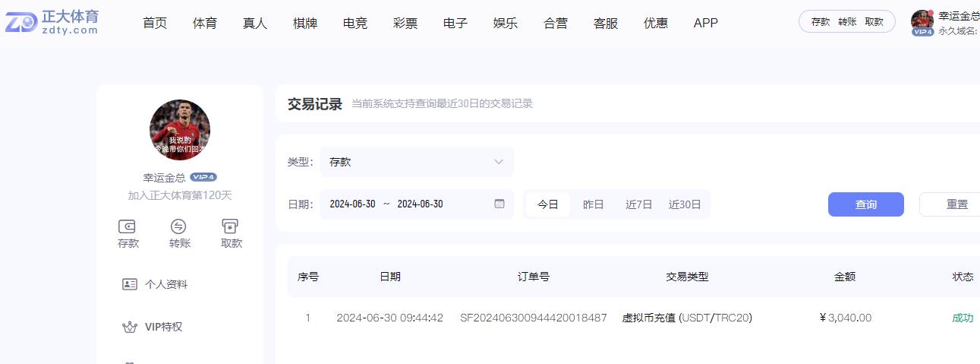Click the date 2024-06-30 09:44:42
The width and height of the screenshot is (980, 364).
pos(389,318)
